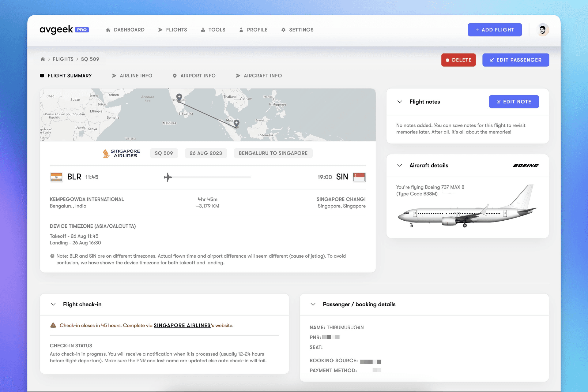Click the check-in warning triangle icon
The width and height of the screenshot is (588, 392).
(x=53, y=325)
